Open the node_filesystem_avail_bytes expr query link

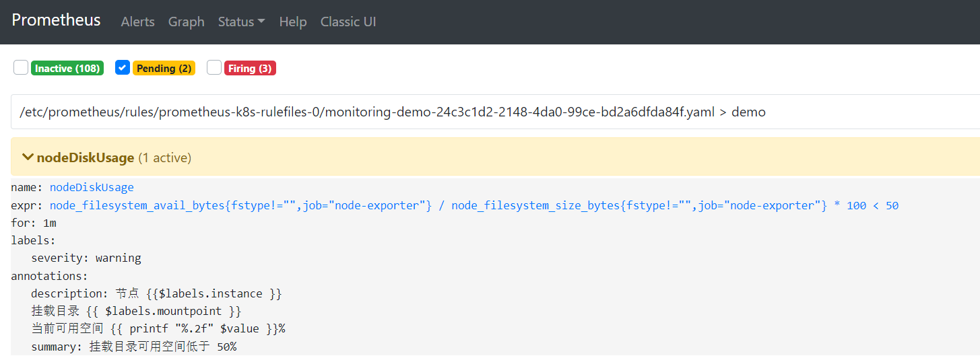coord(473,205)
